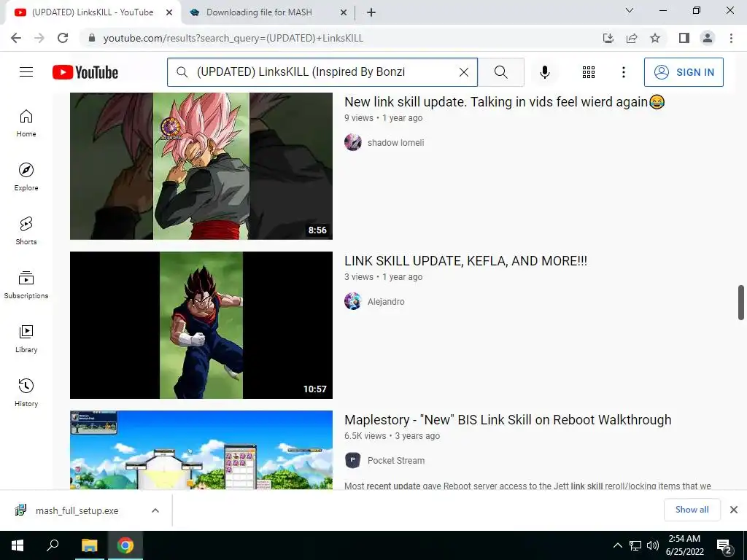The width and height of the screenshot is (747, 560).
Task: Open the Chrome profile avatar
Action: [x=708, y=38]
